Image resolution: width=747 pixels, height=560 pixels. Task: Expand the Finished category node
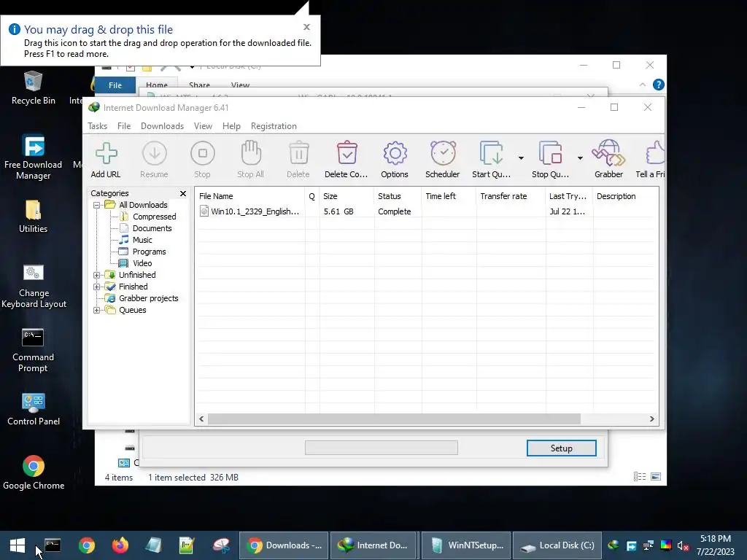pos(97,287)
